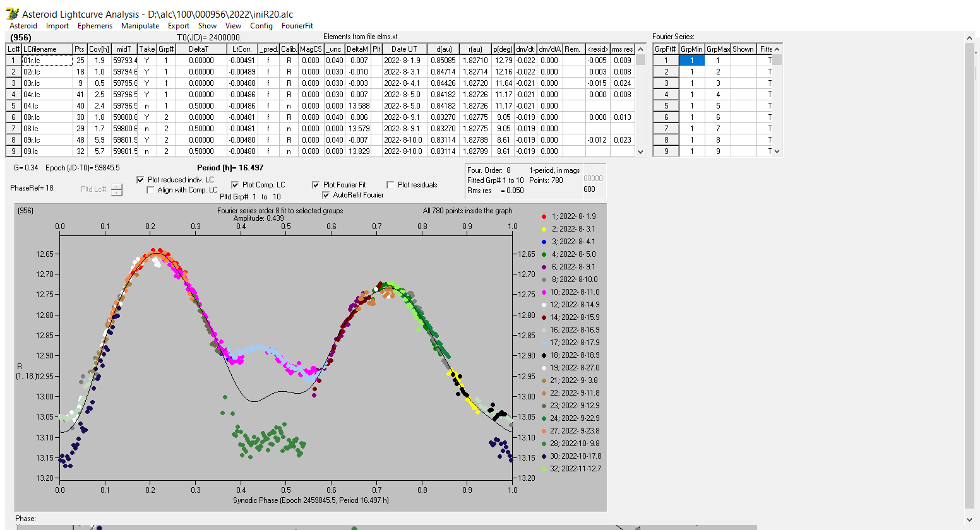This screenshot has width=980, height=530.
Task: Click Fourier Series list scroll down arrow
Action: [777, 151]
